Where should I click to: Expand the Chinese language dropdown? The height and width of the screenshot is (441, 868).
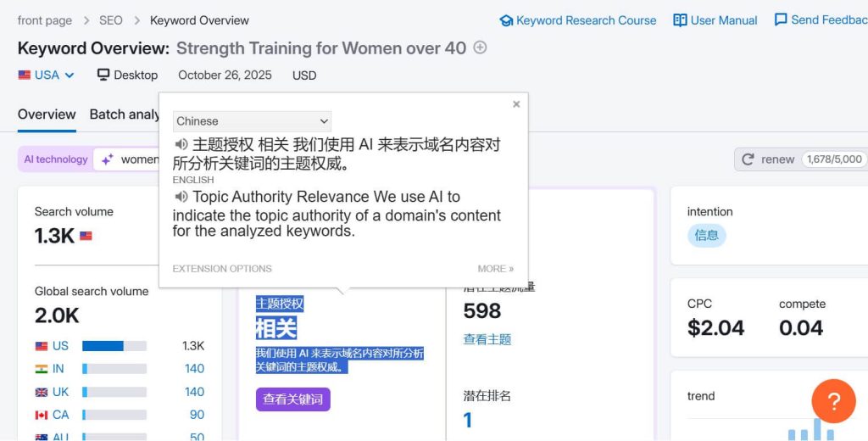252,121
